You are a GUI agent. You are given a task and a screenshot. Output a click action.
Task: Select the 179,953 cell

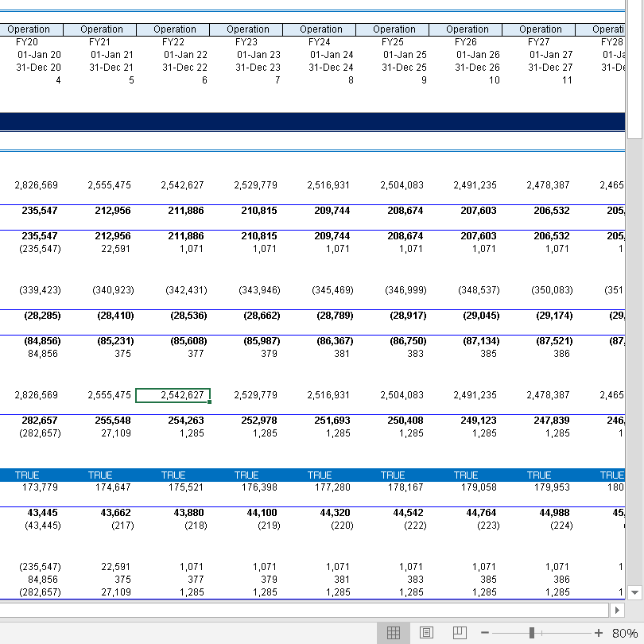[x=552, y=487]
